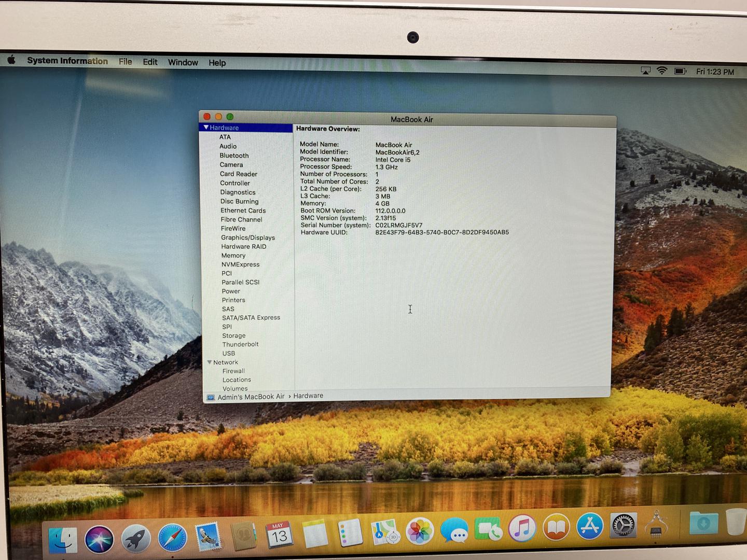
Task: Open Maps from the Dock
Action: (385, 532)
